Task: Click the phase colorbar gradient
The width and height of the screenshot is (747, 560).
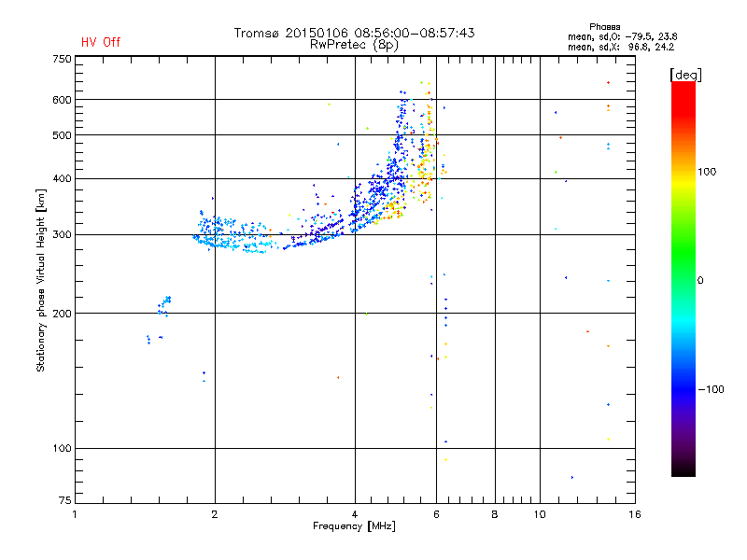Action: 684,279
